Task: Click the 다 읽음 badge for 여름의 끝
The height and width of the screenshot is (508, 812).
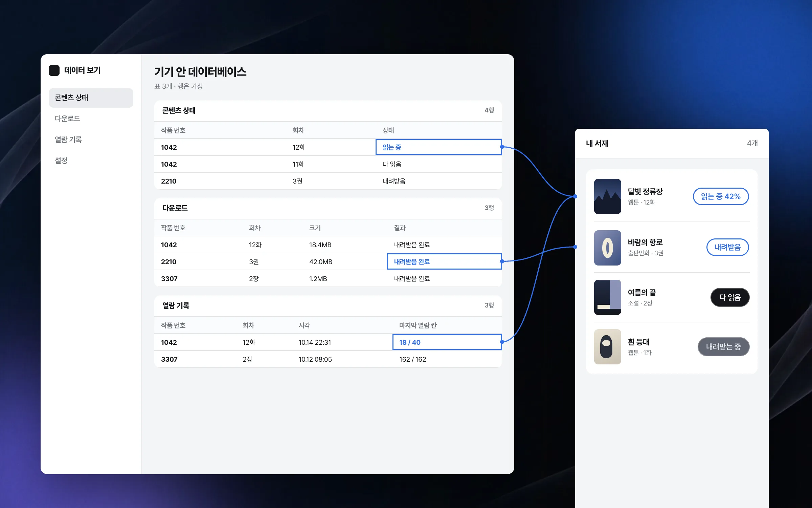Action: 730,297
